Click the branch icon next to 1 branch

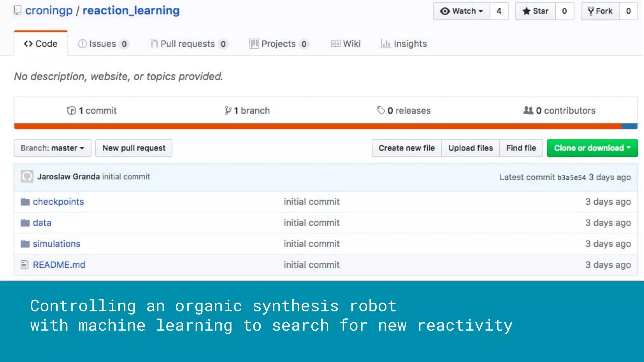pos(228,111)
